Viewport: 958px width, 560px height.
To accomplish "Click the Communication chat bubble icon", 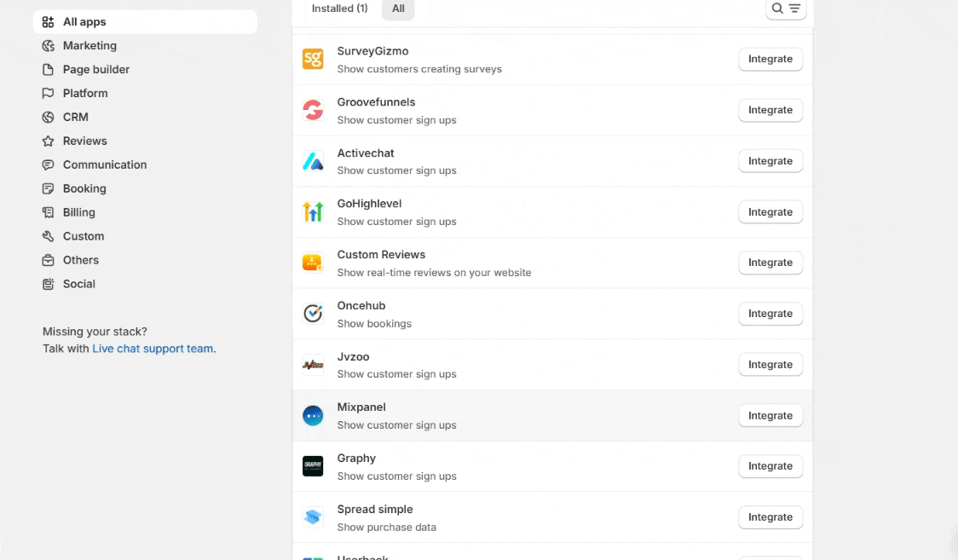I will 48,165.
